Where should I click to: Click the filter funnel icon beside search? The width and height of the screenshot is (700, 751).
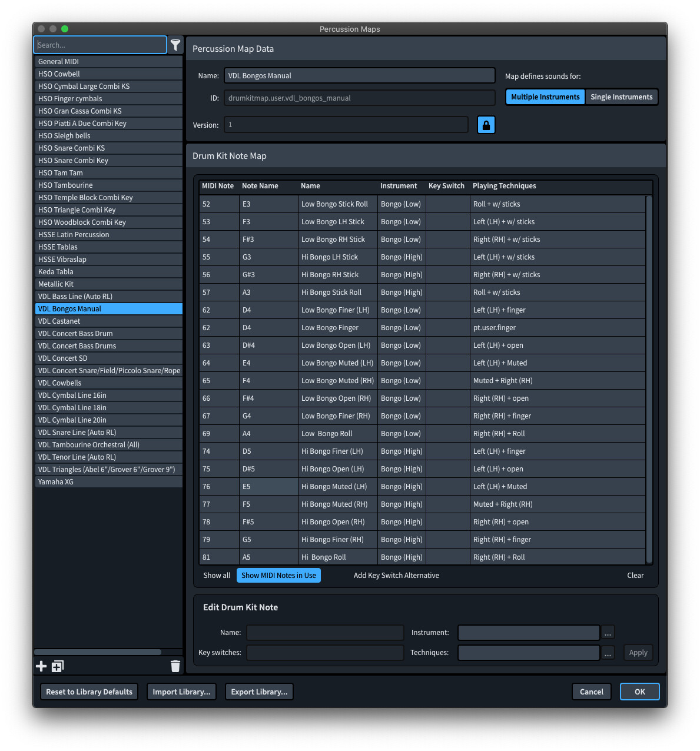(x=175, y=45)
